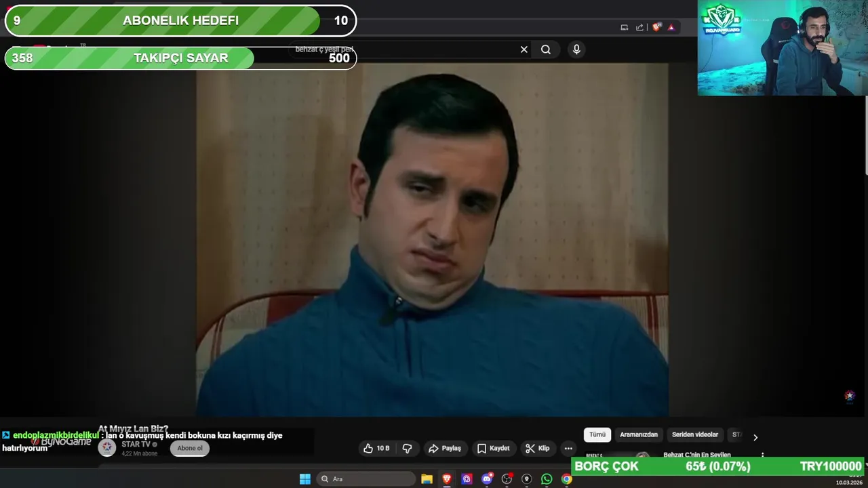The height and width of the screenshot is (488, 868).
Task: Open WhatsApp from the taskbar
Action: coord(547,479)
